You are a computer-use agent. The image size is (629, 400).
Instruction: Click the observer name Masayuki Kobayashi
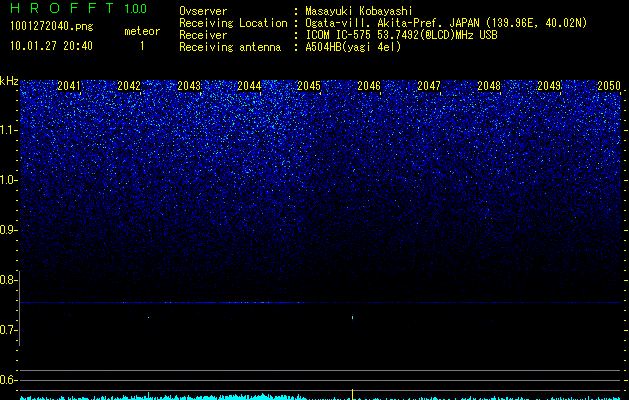[359, 11]
